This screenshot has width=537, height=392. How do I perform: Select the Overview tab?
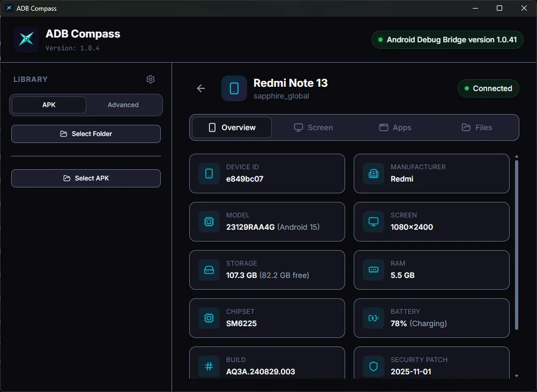pos(231,127)
